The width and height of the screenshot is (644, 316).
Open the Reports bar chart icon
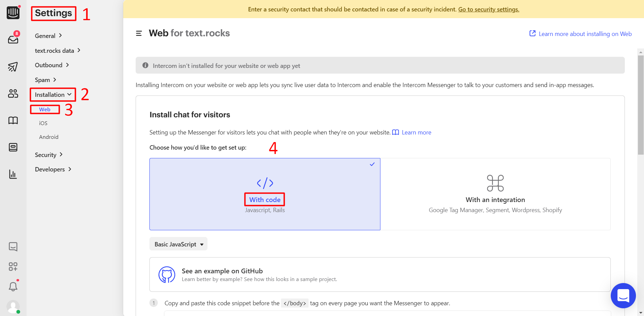coord(13,174)
